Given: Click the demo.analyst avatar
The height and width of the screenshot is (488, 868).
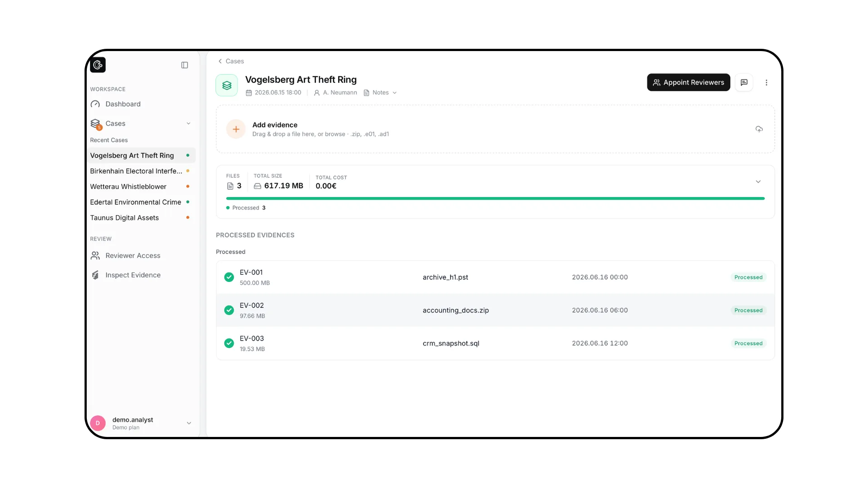Looking at the screenshot, I should point(98,423).
